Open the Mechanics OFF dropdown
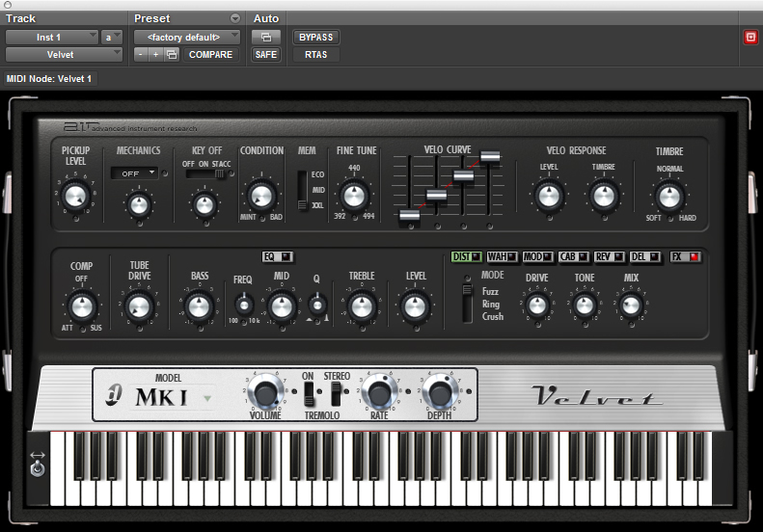 point(134,173)
